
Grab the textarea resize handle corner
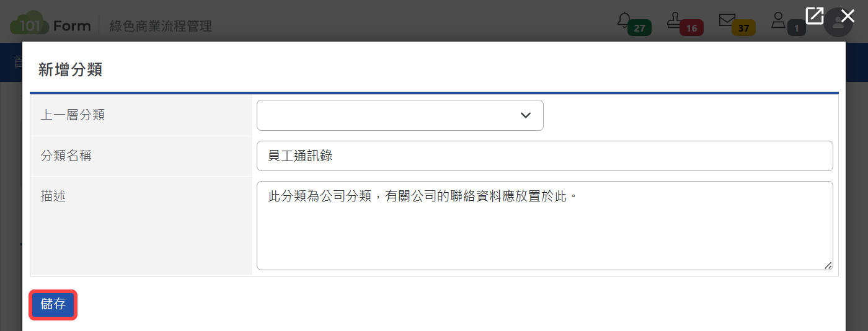pos(828,265)
